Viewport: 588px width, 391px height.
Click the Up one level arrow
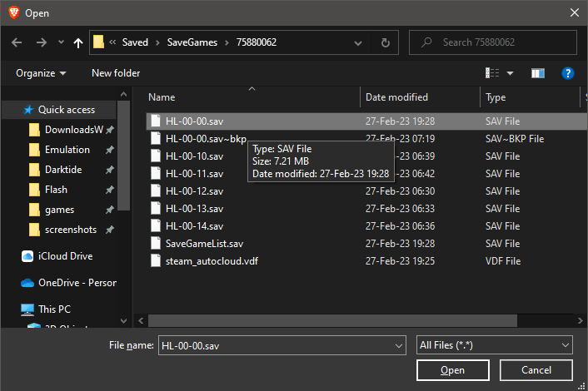click(78, 42)
